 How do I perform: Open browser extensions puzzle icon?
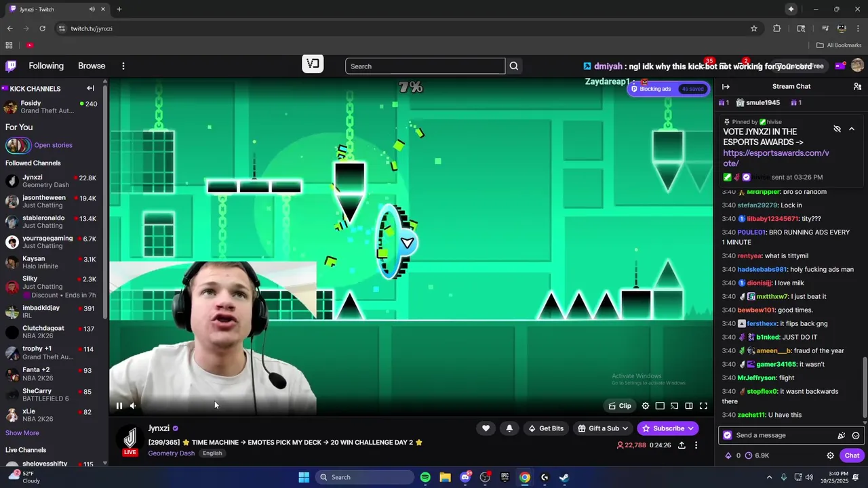click(776, 28)
